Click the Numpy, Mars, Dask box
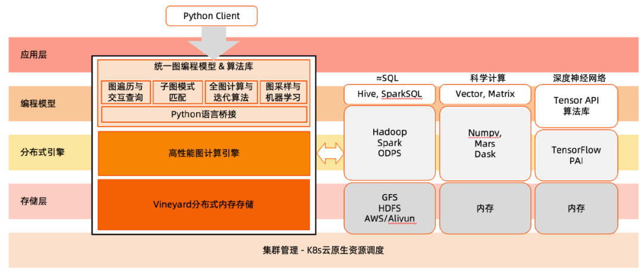Viewport: 644px width, 275px height. [485, 143]
